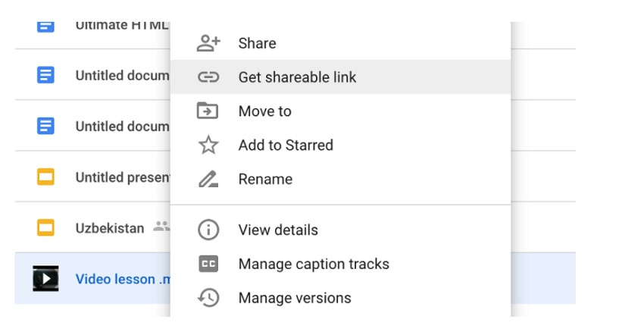
Task: Click the Docs icon of Ultimate HTML file
Action: tap(45, 27)
